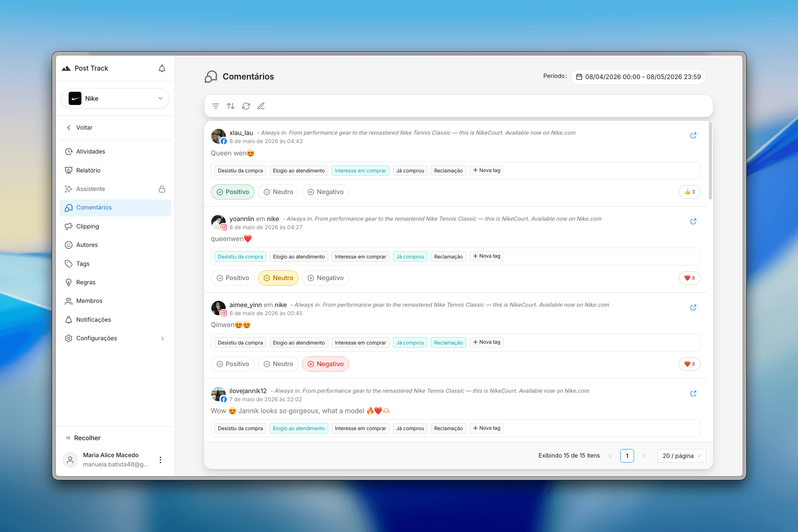
Task: Open Clipping in sidebar
Action: 115,226
